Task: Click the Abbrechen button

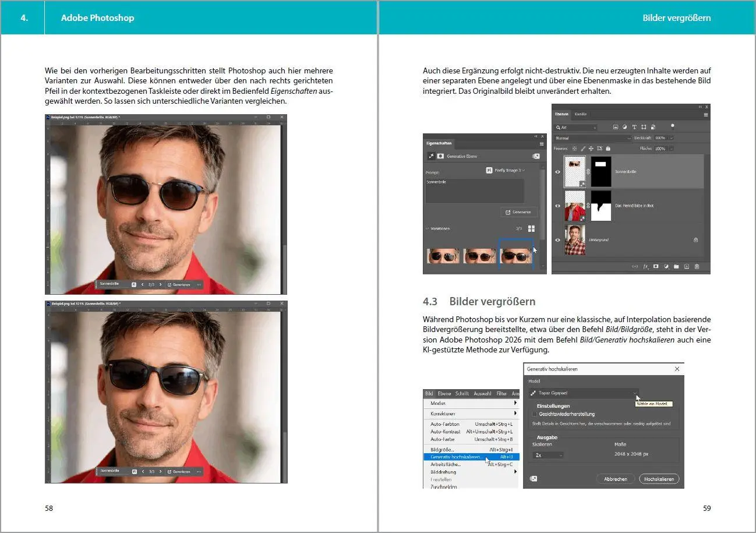Action: (x=615, y=479)
